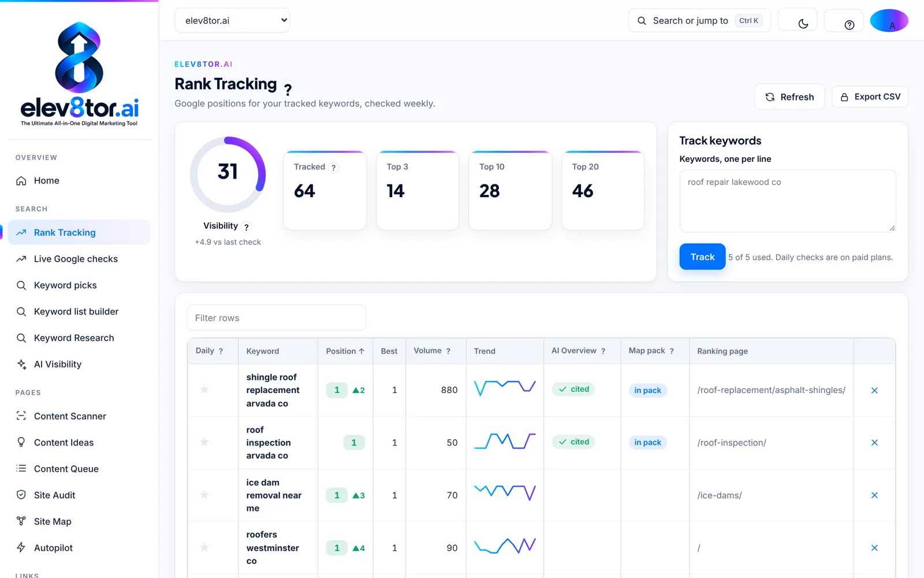Screen dimensions: 924x578
Task: Open Map pack column help icon
Action: [x=672, y=351]
